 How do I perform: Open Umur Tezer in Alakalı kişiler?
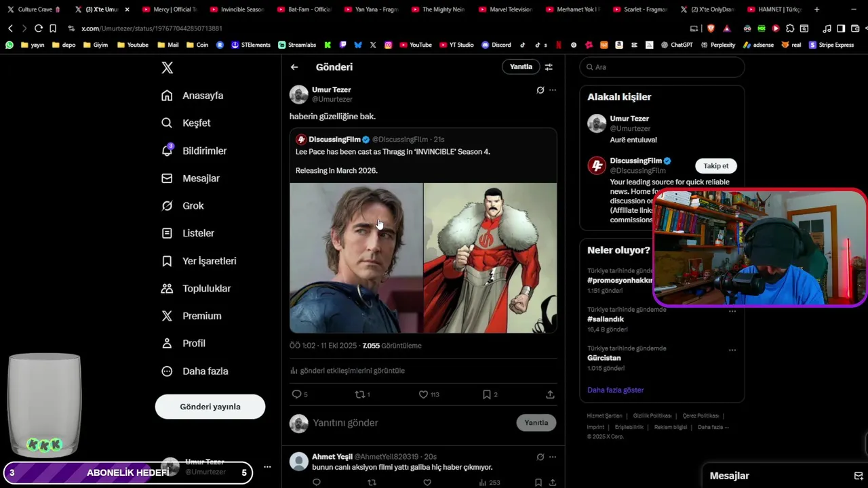630,119
